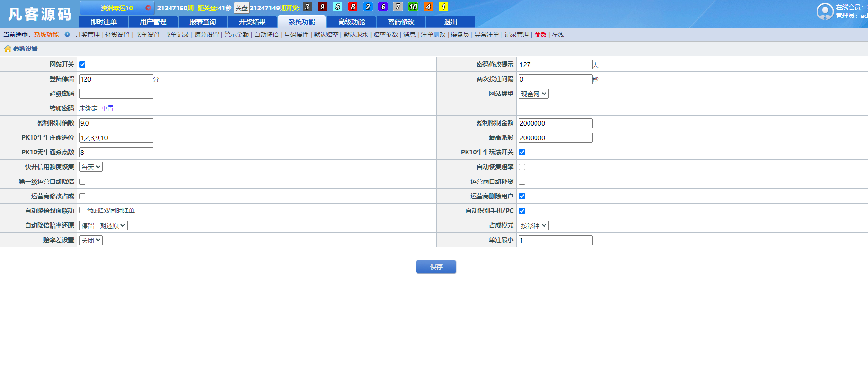Click the black number 3 lottery ball
This screenshot has width=868, height=383.
(307, 7)
